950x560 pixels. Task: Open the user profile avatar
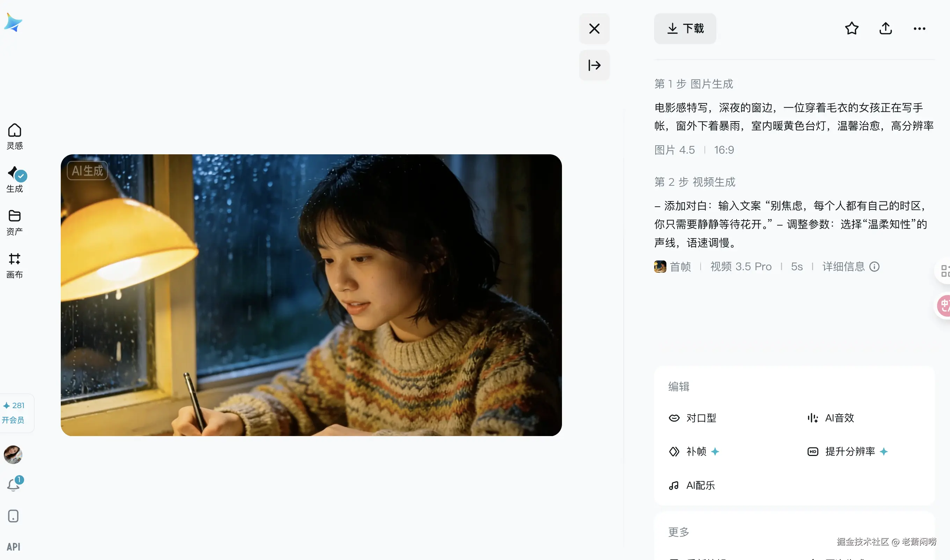click(13, 454)
